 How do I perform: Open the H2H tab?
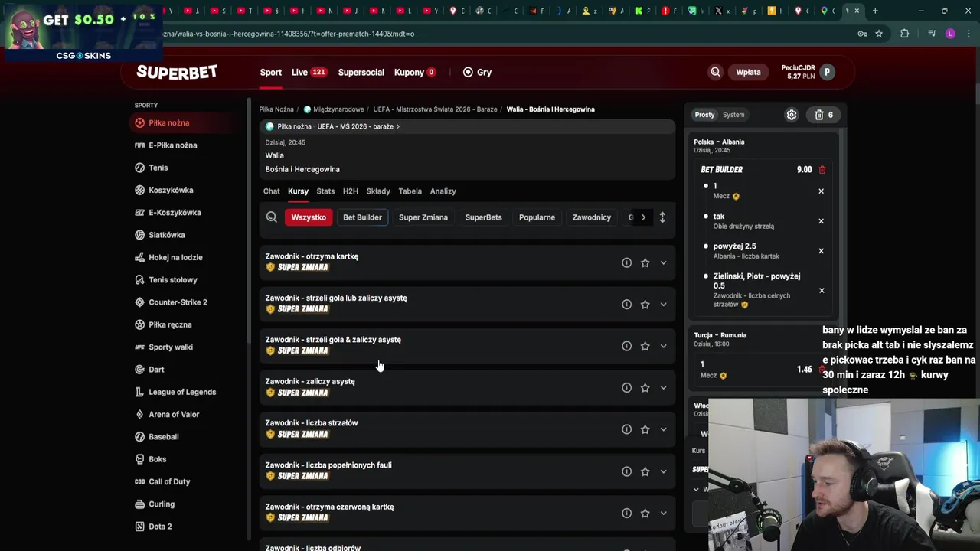(x=350, y=191)
